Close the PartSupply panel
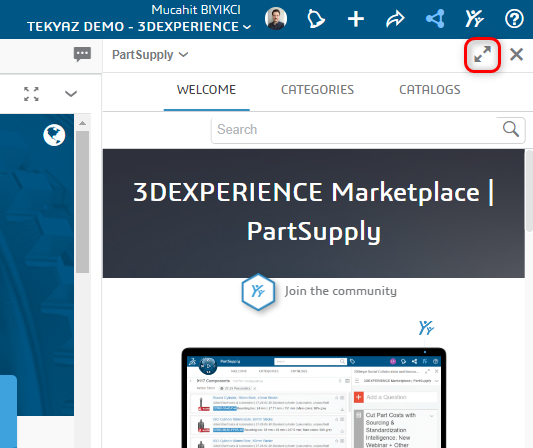Image resolution: width=533 pixels, height=448 pixels. pyautogui.click(x=516, y=54)
